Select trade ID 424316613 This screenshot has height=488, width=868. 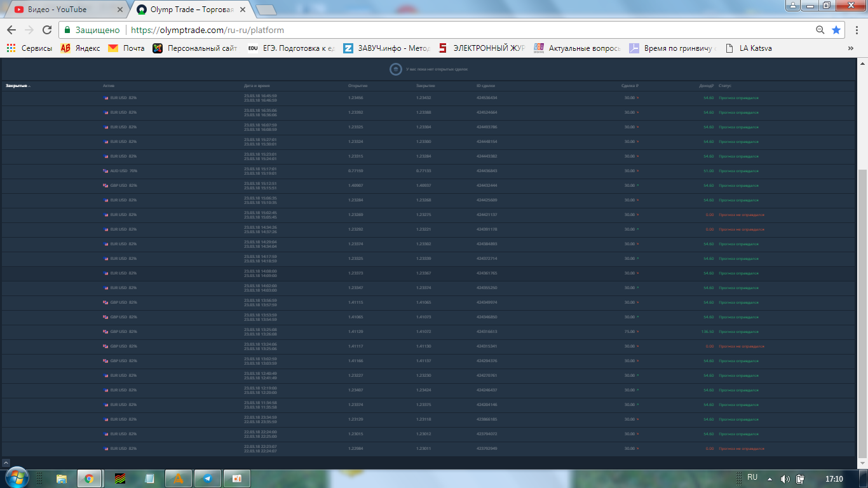[487, 332]
